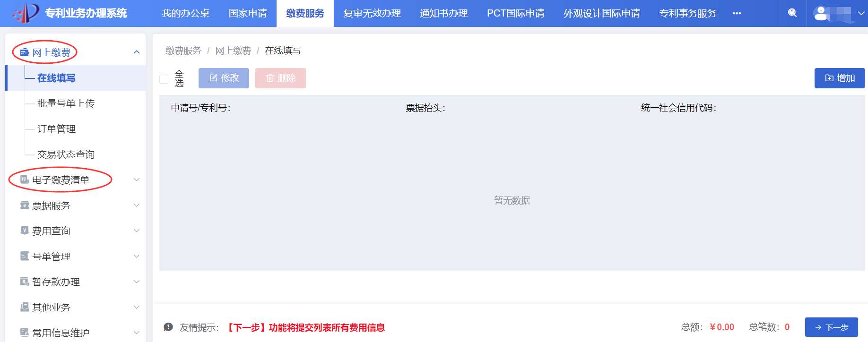This screenshot has width=868, height=342.
Task: Click the 网上缴费 breadcrumb link
Action: tap(233, 51)
